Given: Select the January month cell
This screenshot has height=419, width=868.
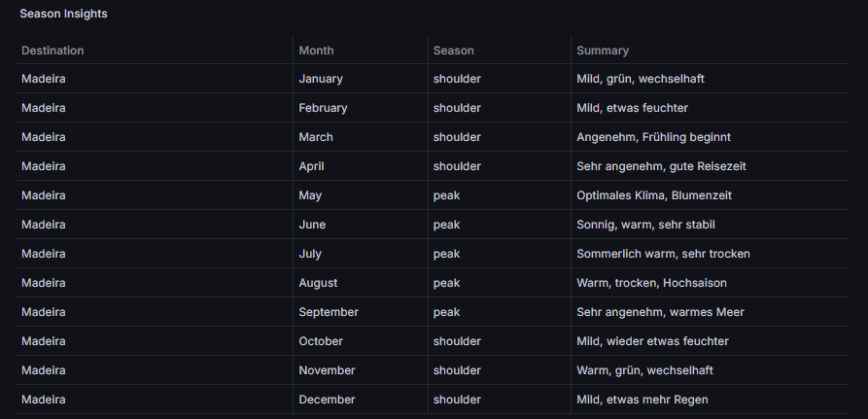Looking at the screenshot, I should pos(321,79).
